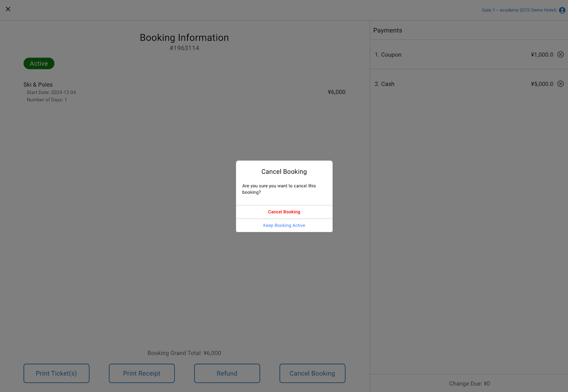Choose Keep Booking Active in dialog
This screenshot has width=568, height=392.
tap(284, 225)
